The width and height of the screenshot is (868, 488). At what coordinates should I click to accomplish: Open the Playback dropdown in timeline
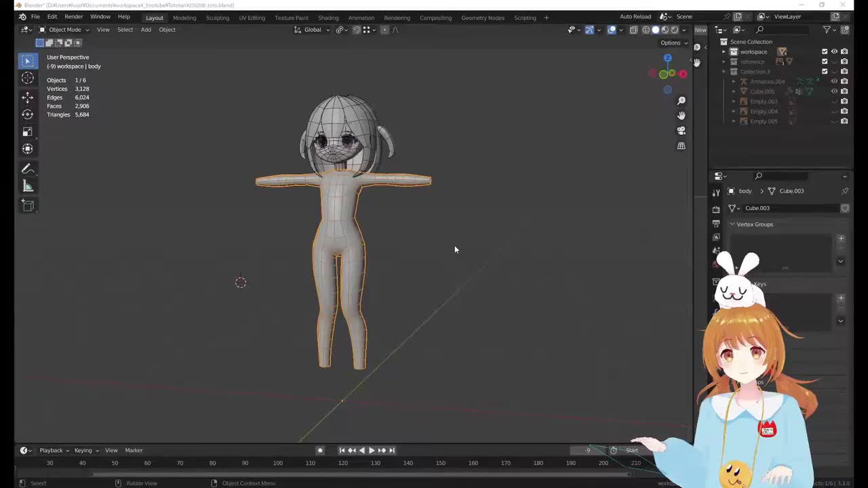pyautogui.click(x=54, y=450)
